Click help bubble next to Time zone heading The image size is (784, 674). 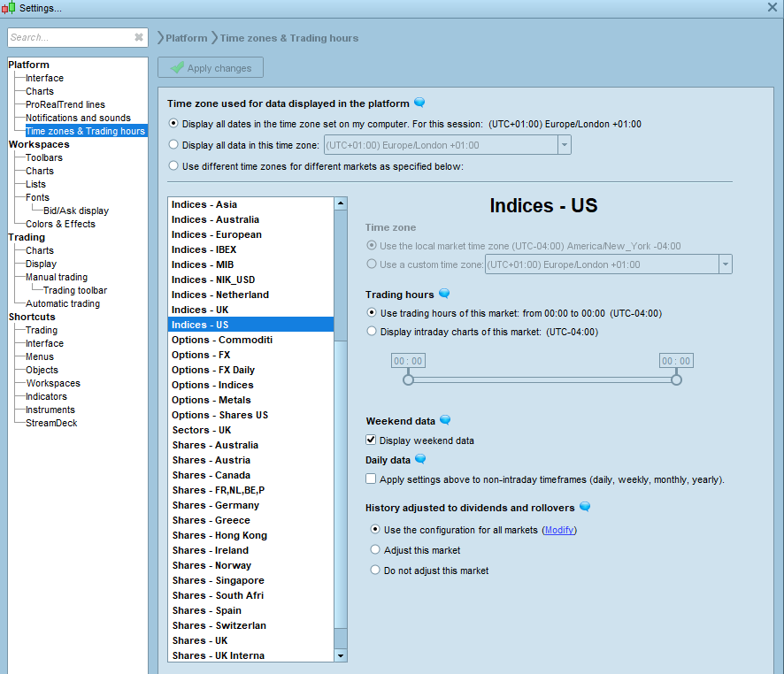point(419,103)
